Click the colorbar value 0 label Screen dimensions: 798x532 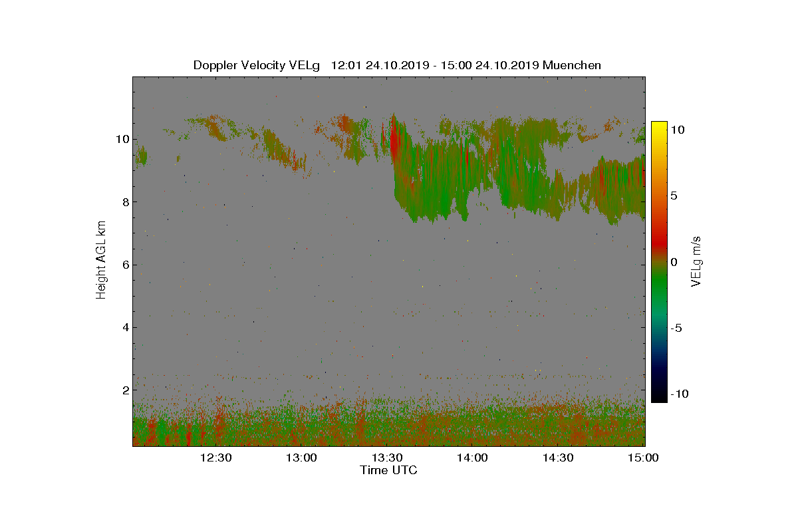[674, 262]
